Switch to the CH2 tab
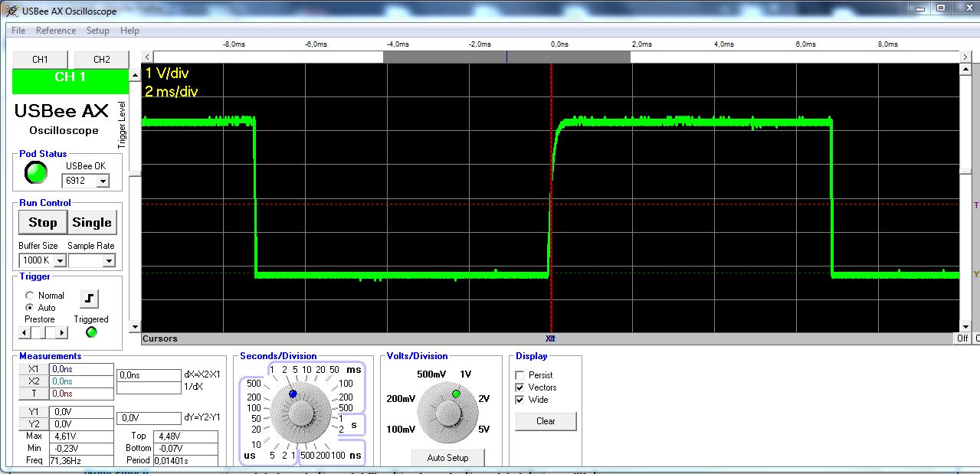 tap(101, 60)
